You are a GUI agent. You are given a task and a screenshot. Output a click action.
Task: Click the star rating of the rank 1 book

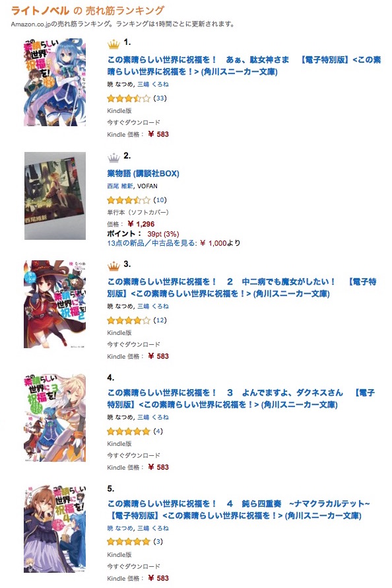point(129,98)
